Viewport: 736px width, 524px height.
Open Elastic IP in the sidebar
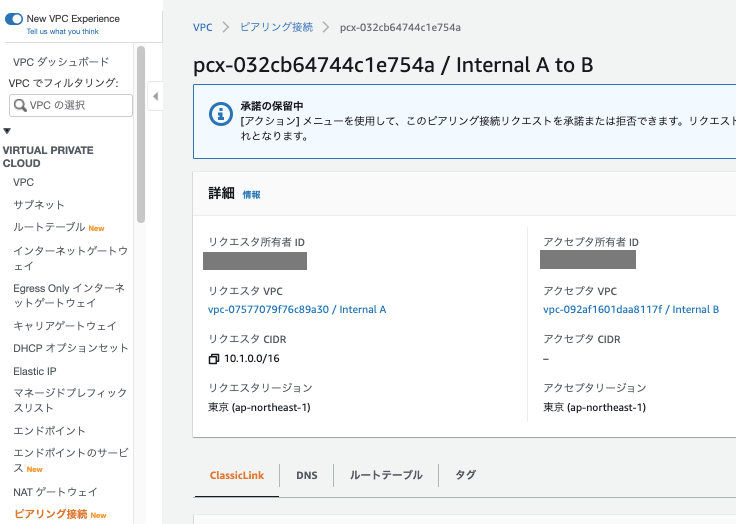[35, 371]
